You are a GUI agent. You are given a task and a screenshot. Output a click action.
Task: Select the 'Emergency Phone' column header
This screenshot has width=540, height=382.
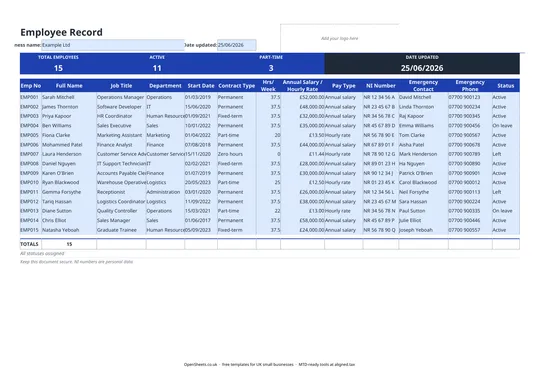point(470,86)
